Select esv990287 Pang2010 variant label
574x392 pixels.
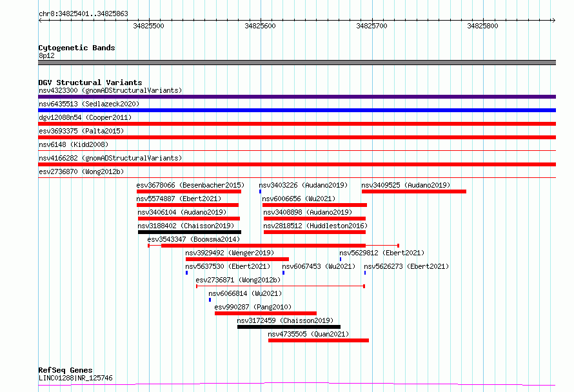pos(253,307)
